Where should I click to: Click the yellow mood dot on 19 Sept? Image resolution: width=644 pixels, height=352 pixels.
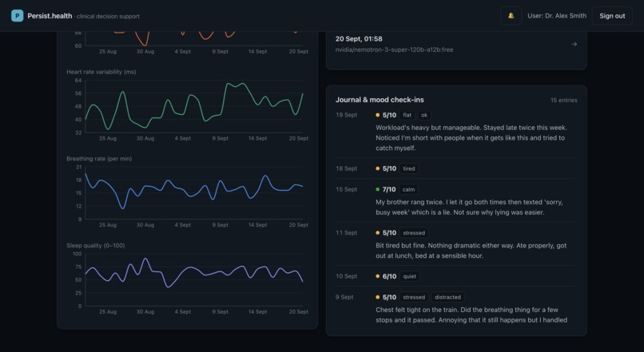click(x=377, y=115)
